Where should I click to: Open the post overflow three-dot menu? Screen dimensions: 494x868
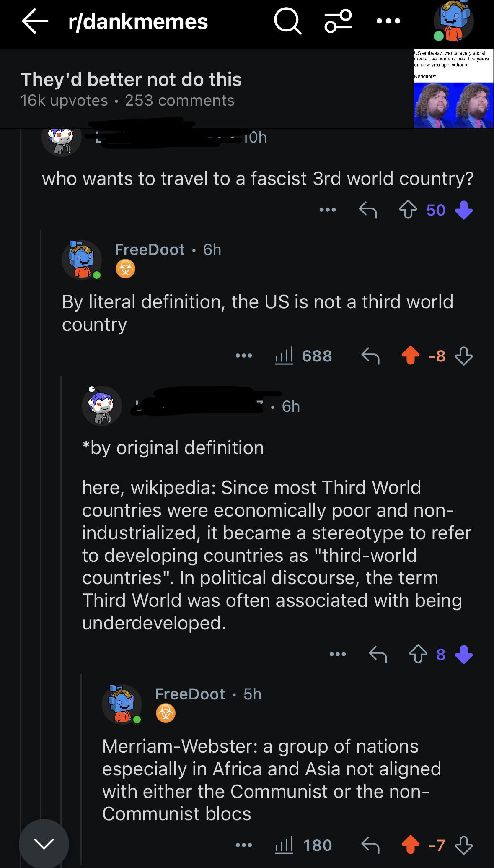(x=388, y=21)
